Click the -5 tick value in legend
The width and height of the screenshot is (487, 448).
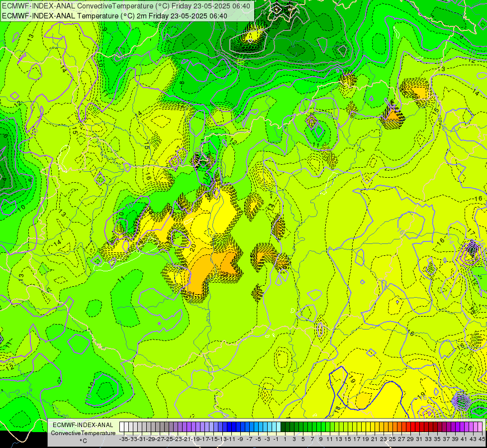(258, 439)
